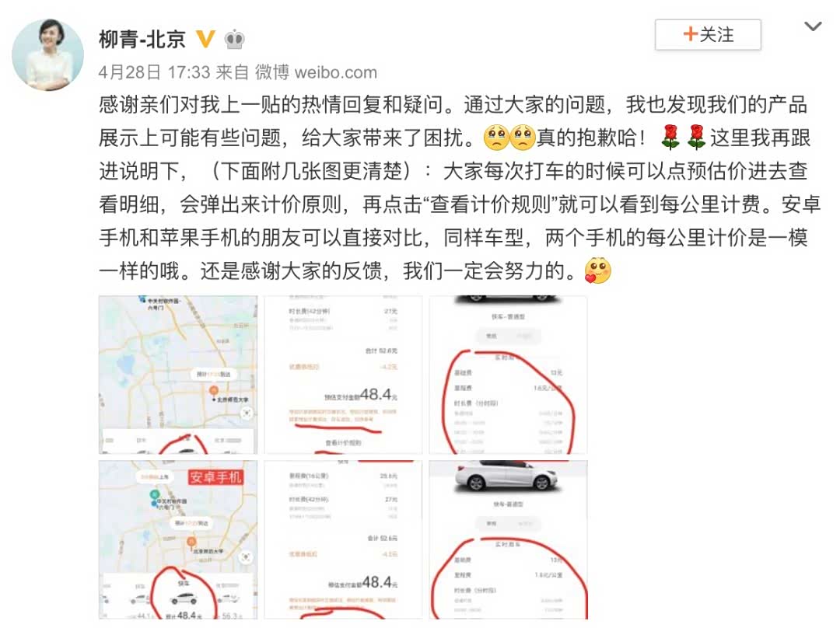840x628 pixels.
Task: Click the first rose emoji
Action: click(x=670, y=138)
